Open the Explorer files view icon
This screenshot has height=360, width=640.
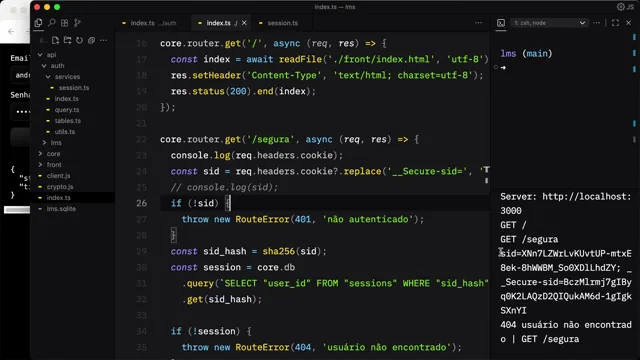click(x=38, y=23)
